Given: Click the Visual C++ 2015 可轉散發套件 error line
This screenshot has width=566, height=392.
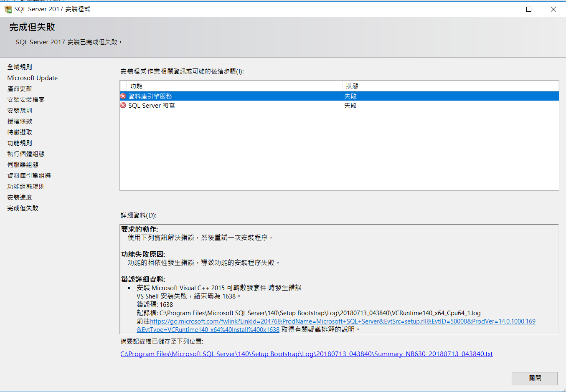Looking at the screenshot, I should (x=219, y=288).
